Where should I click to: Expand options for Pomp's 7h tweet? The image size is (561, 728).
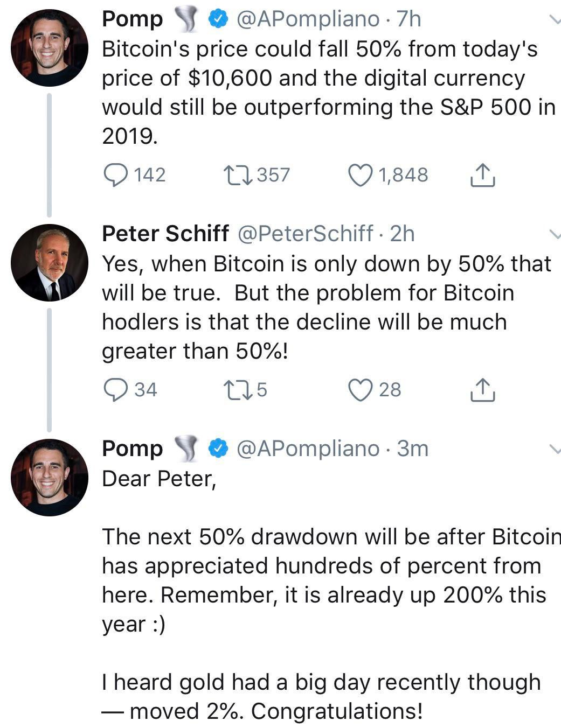coord(554,20)
